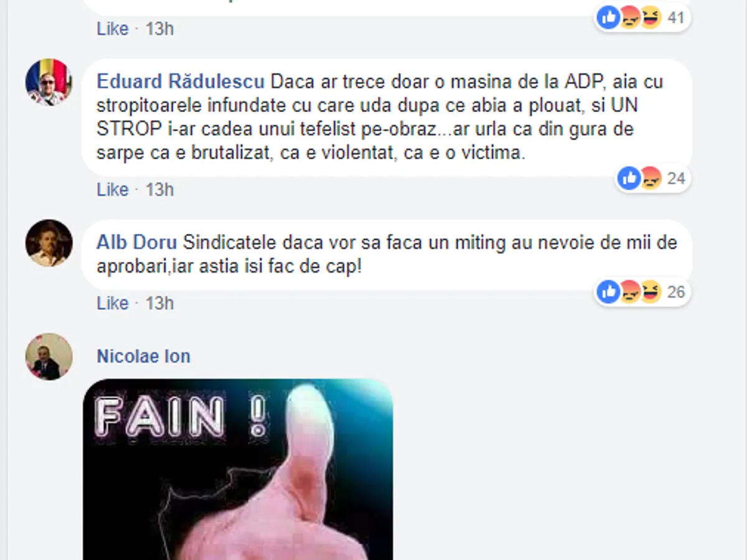Click the like reaction icon on Alb Doru's comment

click(608, 291)
